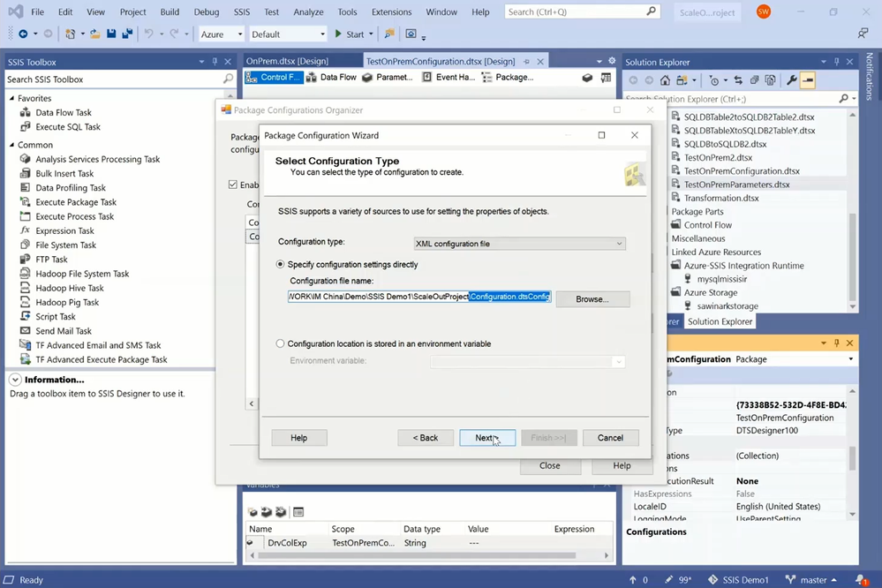Switch to the Data Flow designer tab

pyautogui.click(x=332, y=77)
